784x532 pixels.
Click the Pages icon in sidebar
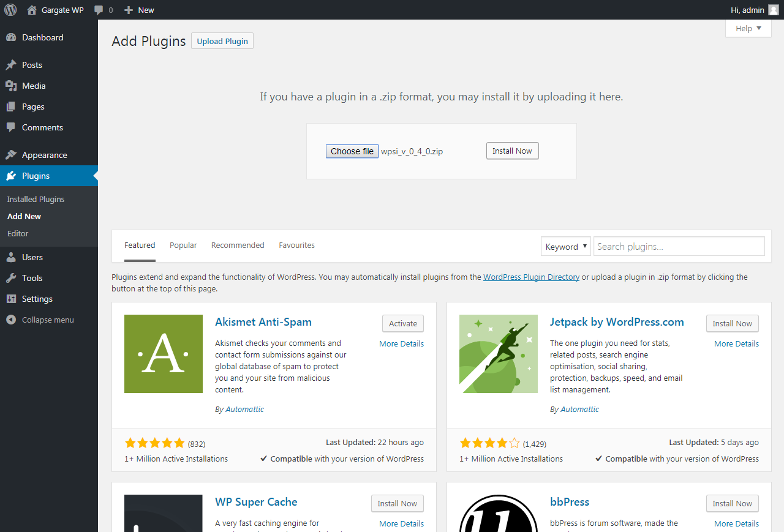(x=11, y=107)
